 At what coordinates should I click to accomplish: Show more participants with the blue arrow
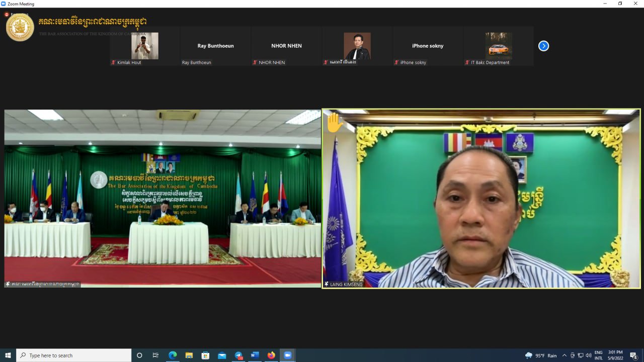click(x=543, y=46)
